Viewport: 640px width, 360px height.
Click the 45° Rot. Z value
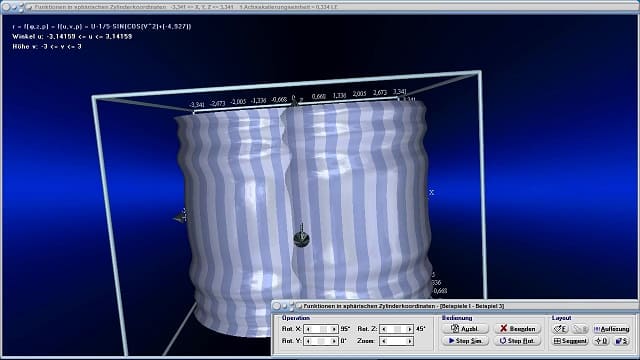click(420, 329)
